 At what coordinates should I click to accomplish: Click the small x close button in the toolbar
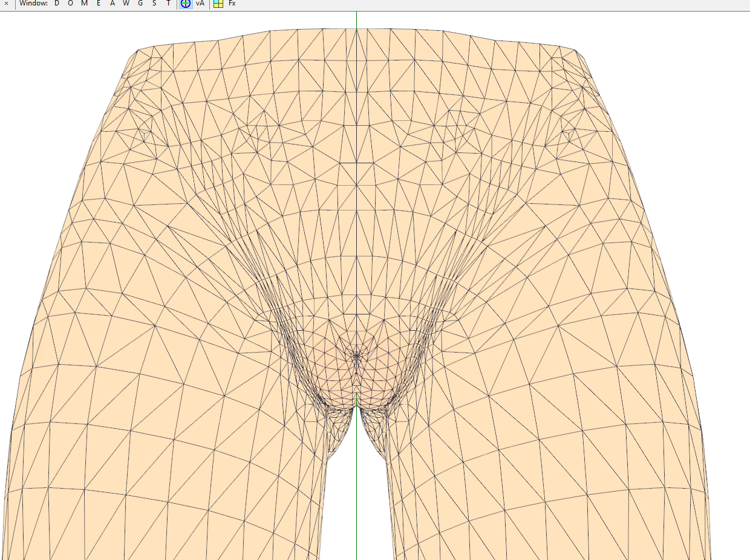[x=6, y=4]
